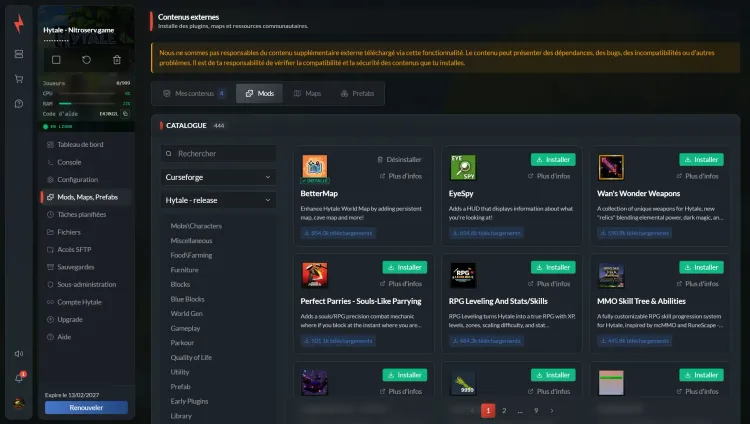Screen dimensions: 750x424
Task: Filter by Utility category
Action: click(180, 372)
